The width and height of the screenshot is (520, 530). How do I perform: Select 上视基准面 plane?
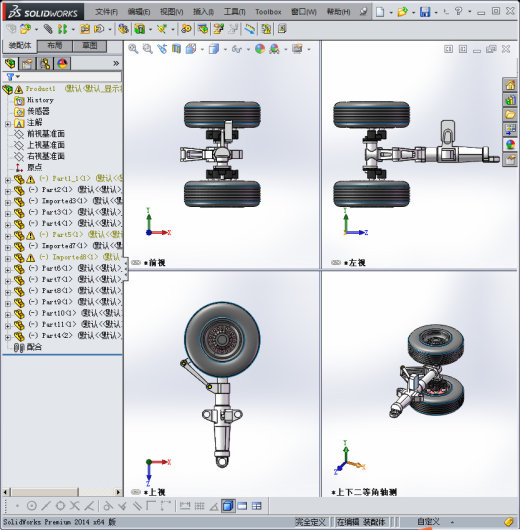[x=46, y=145]
